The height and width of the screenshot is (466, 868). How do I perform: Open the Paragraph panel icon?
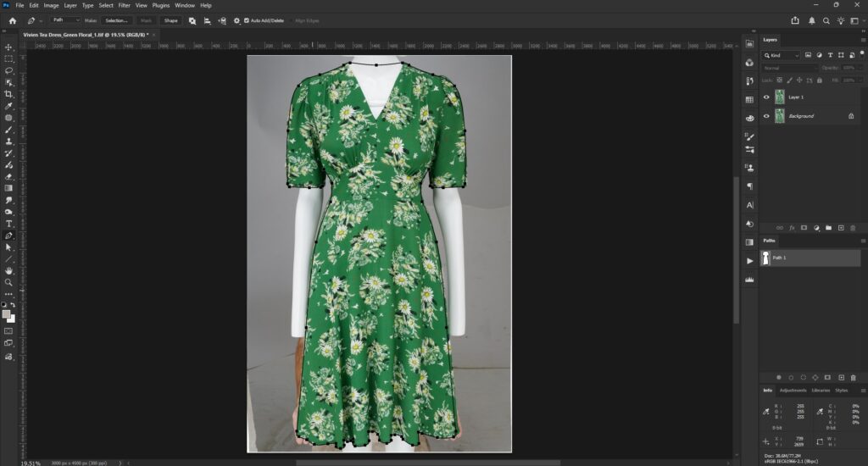749,186
